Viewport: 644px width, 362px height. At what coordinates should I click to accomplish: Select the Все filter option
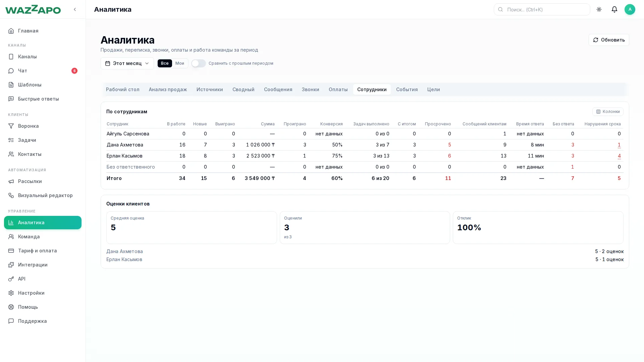tap(165, 63)
